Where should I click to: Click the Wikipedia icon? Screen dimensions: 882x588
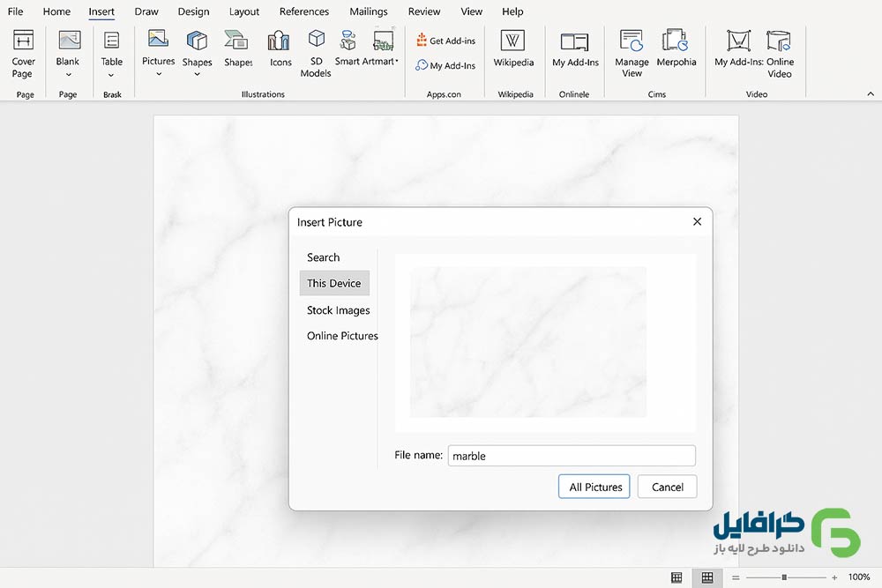pos(512,41)
